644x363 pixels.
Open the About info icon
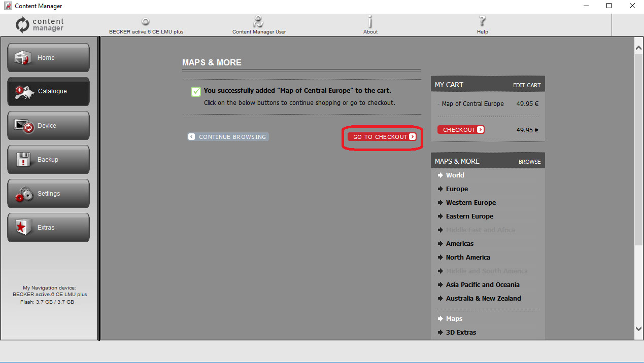click(x=370, y=22)
